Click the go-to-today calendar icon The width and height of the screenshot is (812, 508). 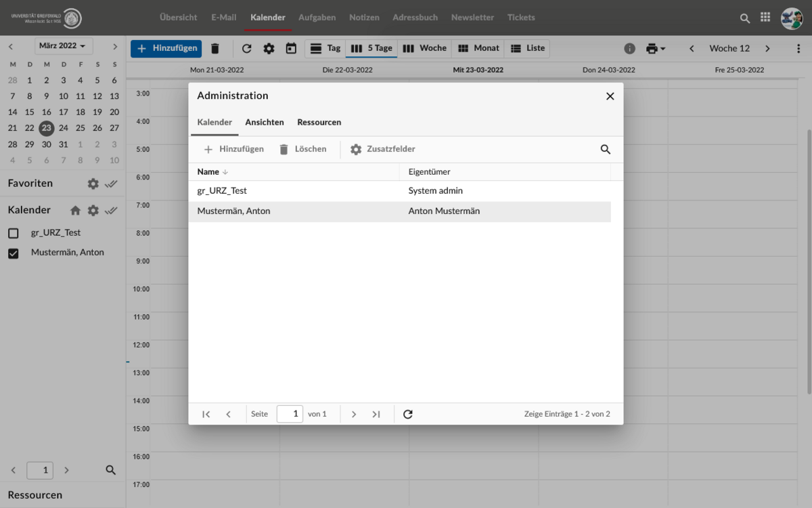291,49
